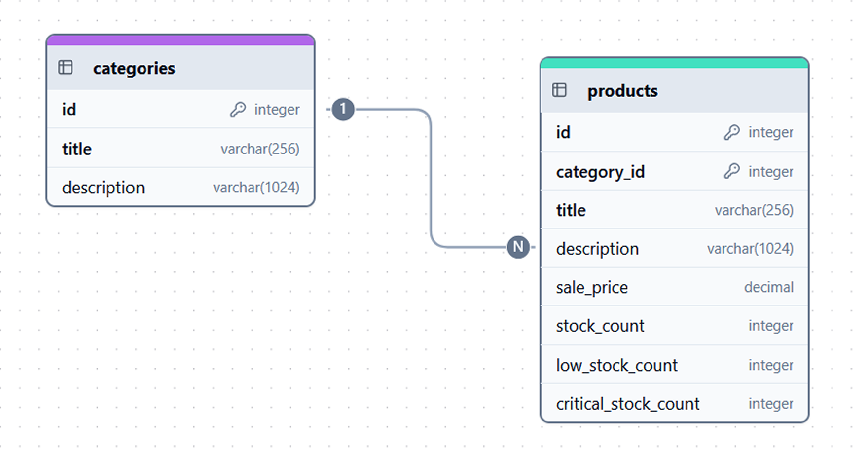Select the relationship marker labeled N

(518, 247)
